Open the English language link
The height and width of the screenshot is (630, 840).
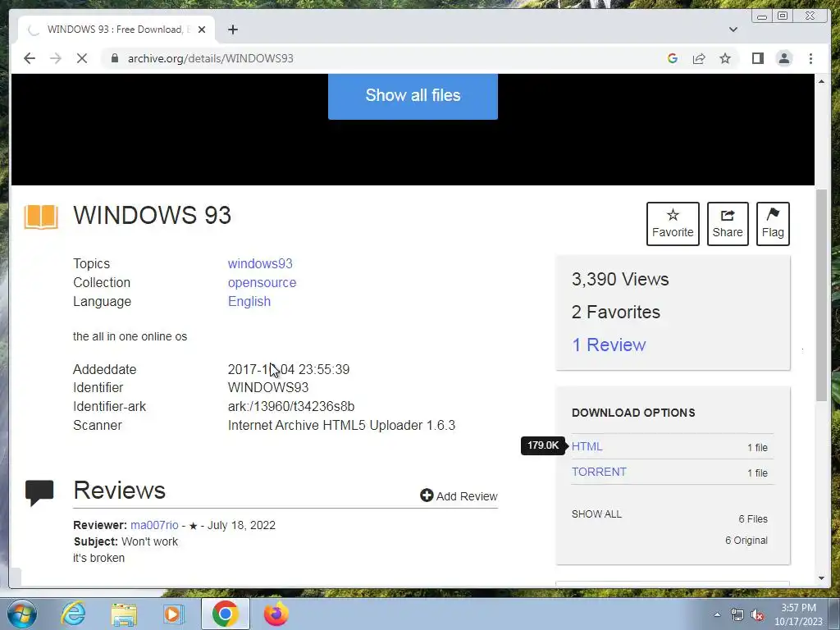point(249,301)
